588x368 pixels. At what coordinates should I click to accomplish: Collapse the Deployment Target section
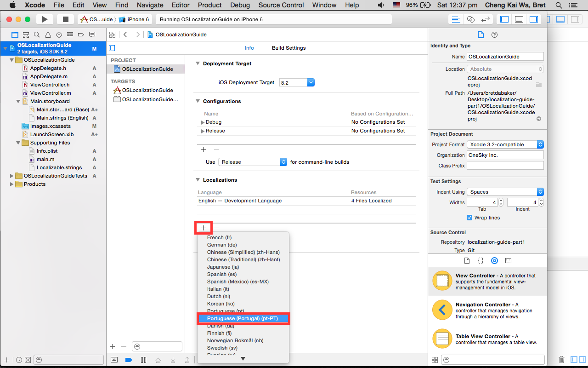(198, 63)
